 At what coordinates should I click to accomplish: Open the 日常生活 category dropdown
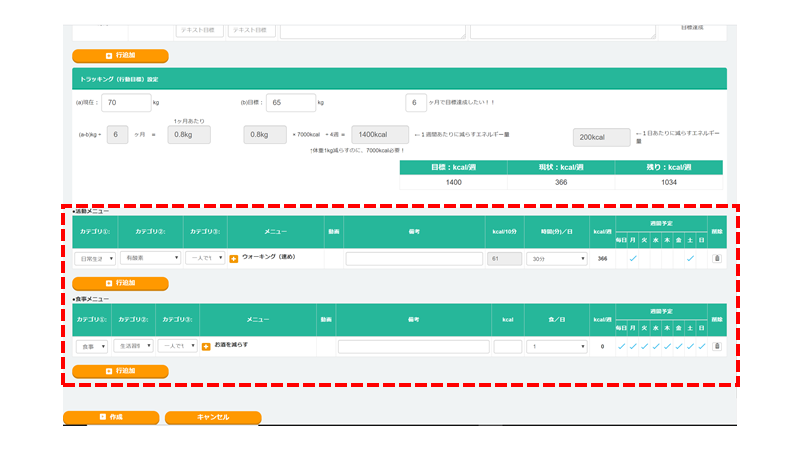(96, 258)
